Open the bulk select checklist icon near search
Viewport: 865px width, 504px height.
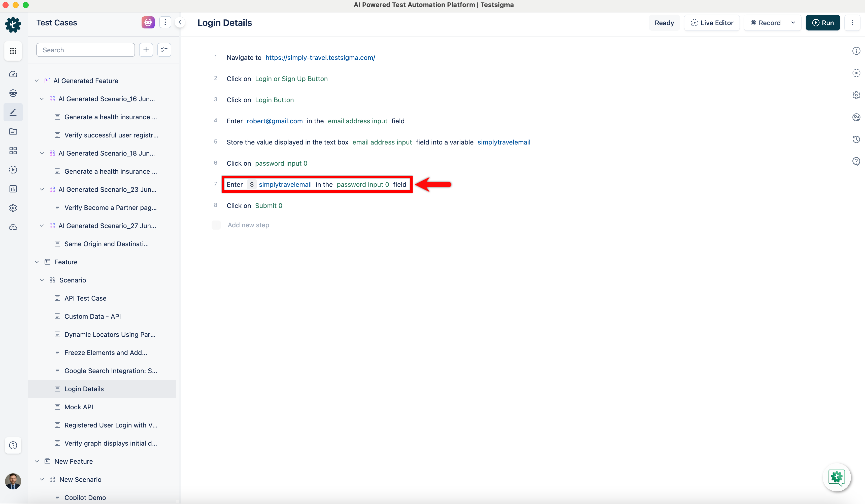[164, 49]
